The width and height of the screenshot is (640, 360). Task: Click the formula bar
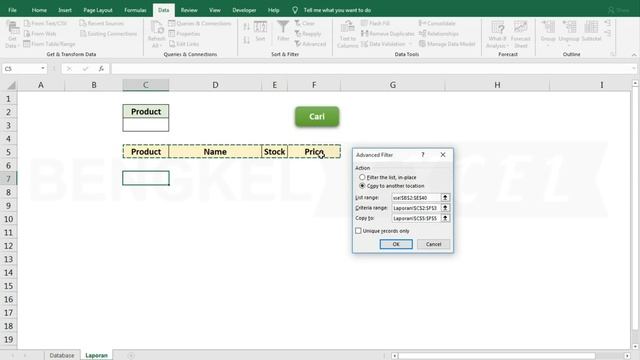371,69
